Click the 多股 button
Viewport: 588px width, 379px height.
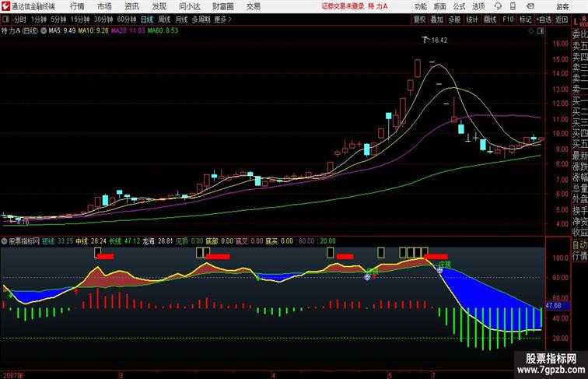coord(454,19)
